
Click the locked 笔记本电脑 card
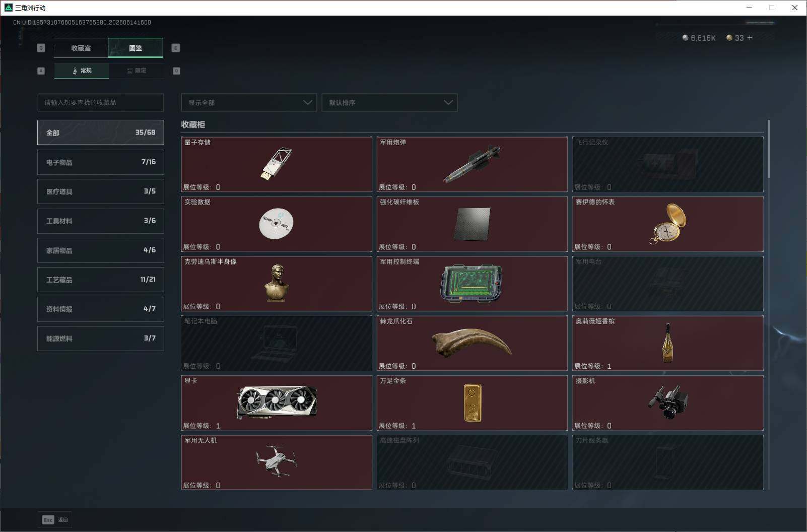click(x=277, y=343)
